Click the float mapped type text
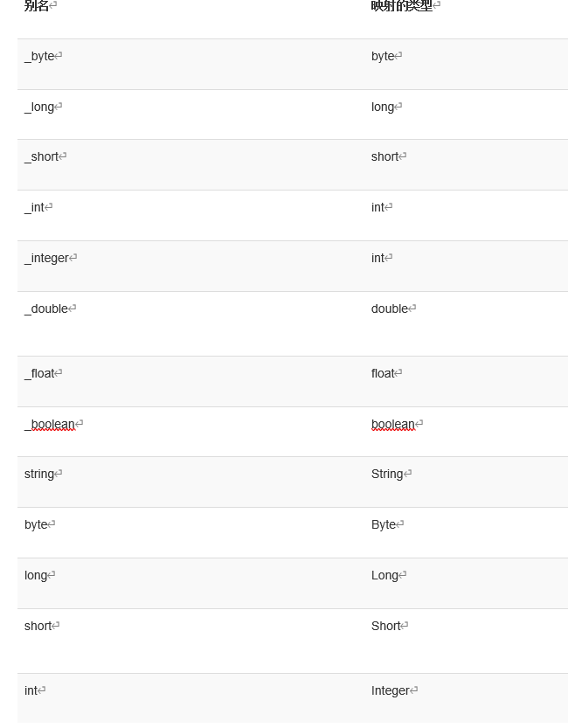The image size is (568, 728). pos(383,373)
